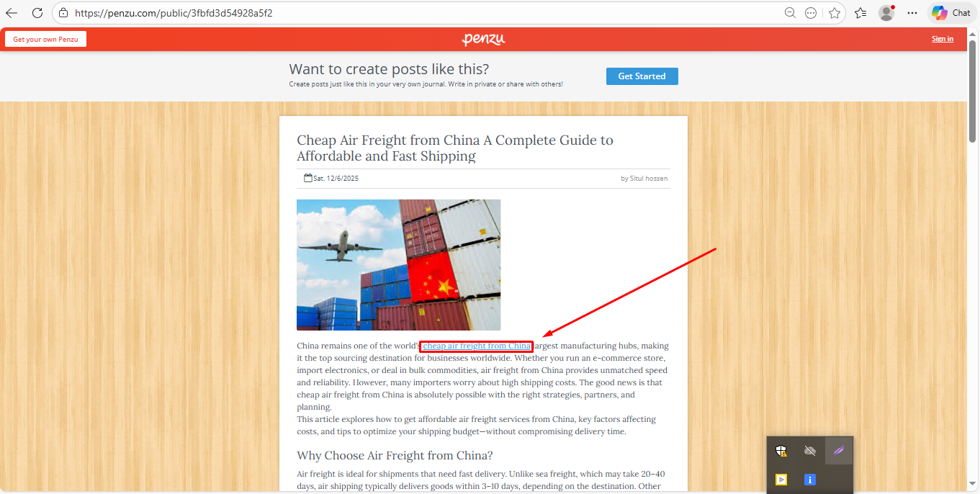Click the browser back arrow

tap(12, 13)
